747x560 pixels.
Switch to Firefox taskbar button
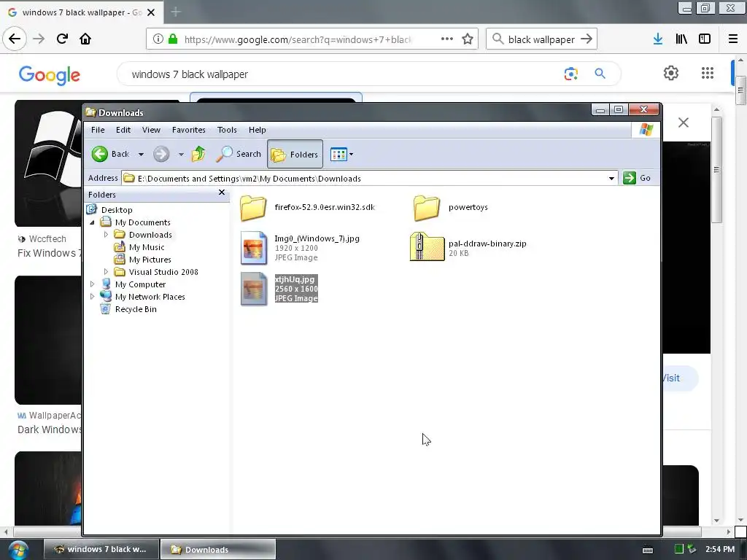coord(101,549)
